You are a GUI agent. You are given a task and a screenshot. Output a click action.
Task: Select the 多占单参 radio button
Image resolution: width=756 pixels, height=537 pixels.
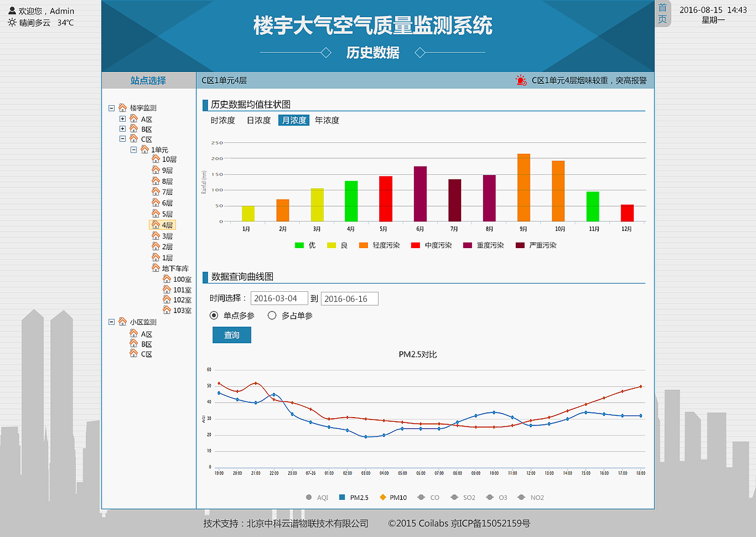click(272, 315)
